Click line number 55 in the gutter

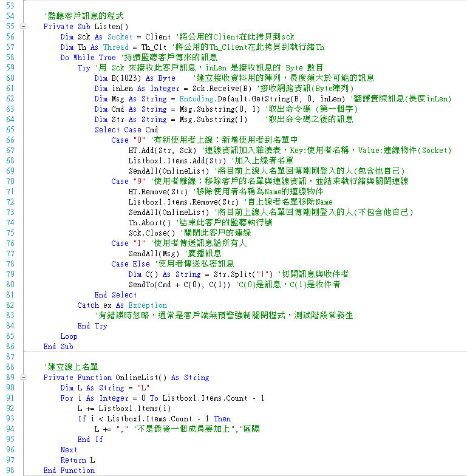10,27
